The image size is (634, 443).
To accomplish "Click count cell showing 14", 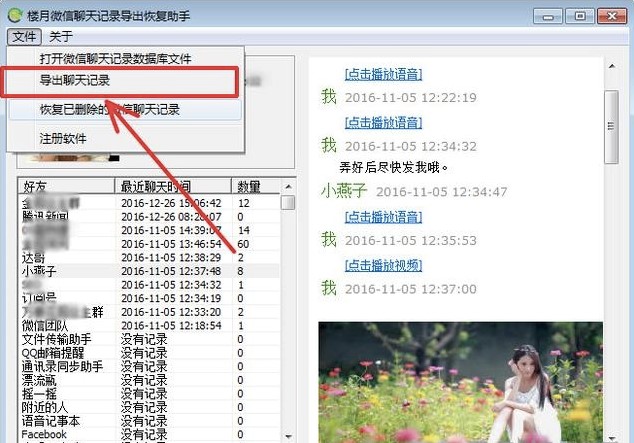I will point(244,230).
